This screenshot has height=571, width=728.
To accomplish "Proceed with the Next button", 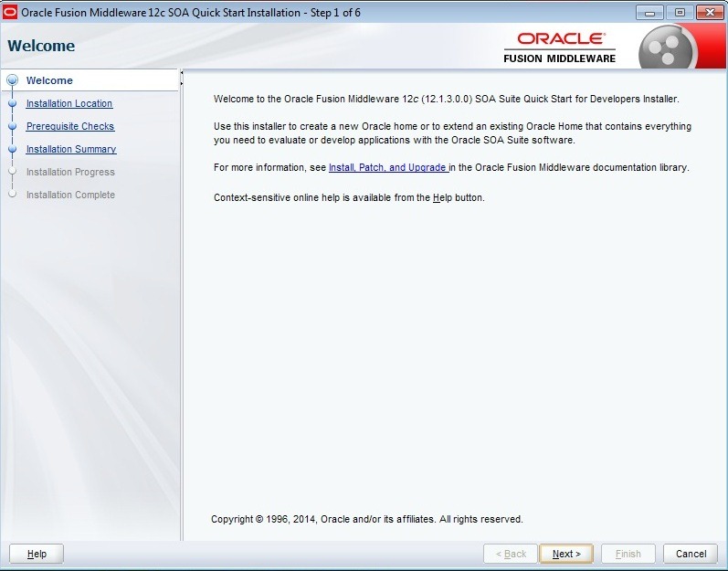I will [x=566, y=554].
